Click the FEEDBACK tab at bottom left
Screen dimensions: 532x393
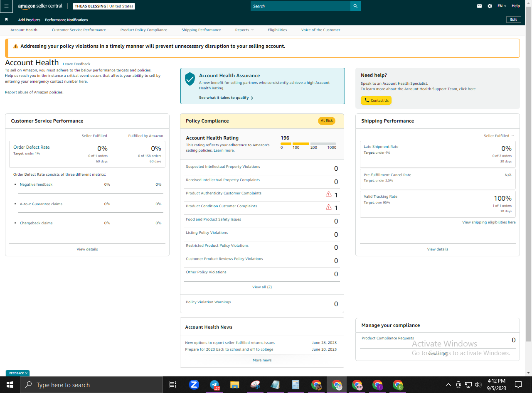[x=17, y=373]
